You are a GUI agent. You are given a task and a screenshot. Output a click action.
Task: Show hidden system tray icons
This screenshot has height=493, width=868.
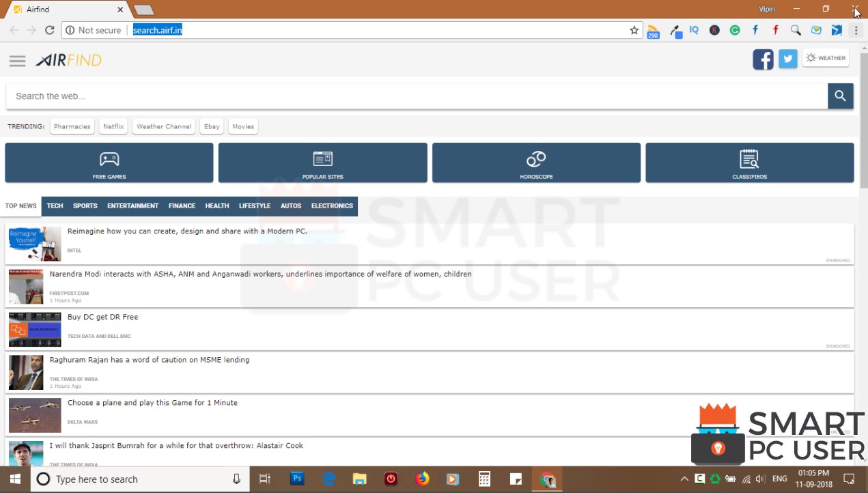point(684,479)
